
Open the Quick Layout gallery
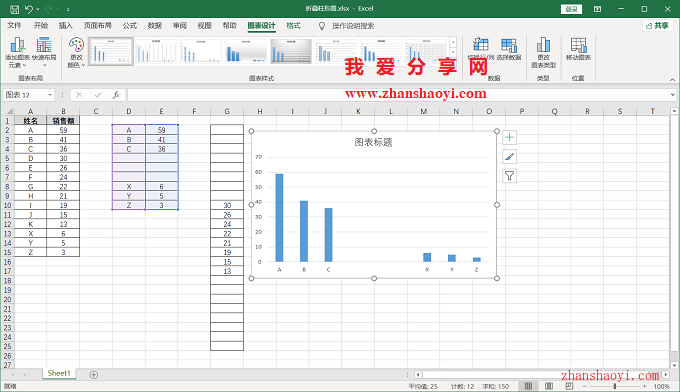click(x=44, y=52)
